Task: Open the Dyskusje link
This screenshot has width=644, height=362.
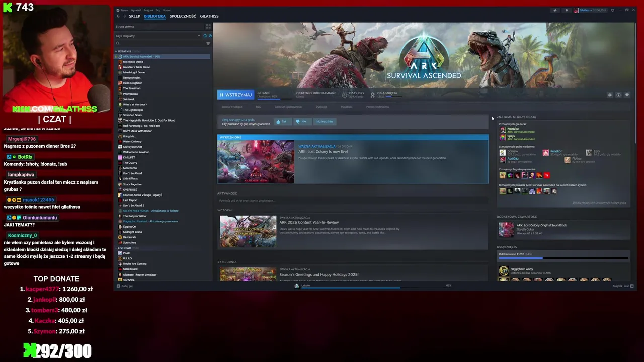Action: (x=321, y=107)
